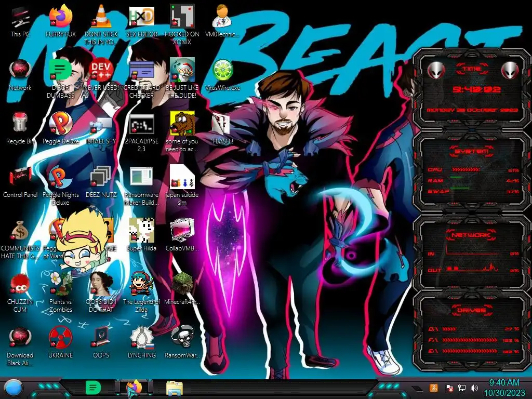Select The Legend of Zilda shortcut
This screenshot has width=532, height=399.
pyautogui.click(x=141, y=284)
